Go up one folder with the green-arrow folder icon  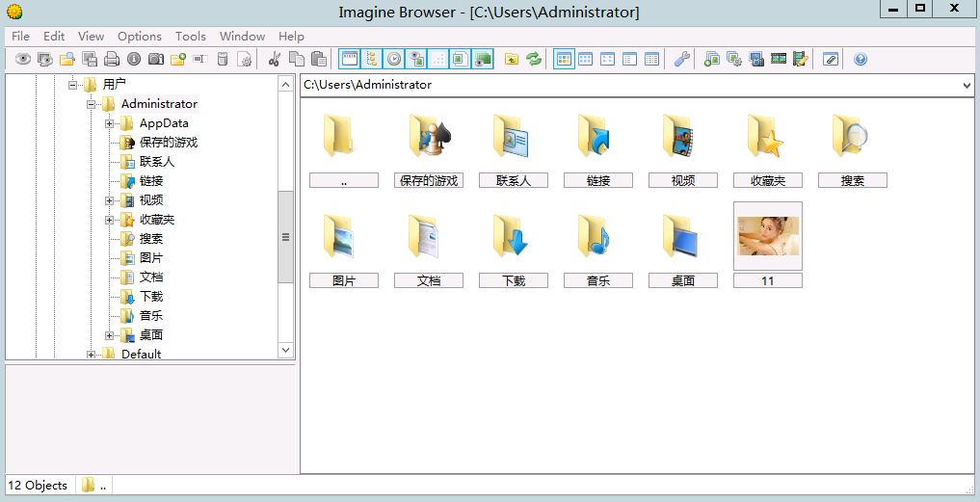512,60
